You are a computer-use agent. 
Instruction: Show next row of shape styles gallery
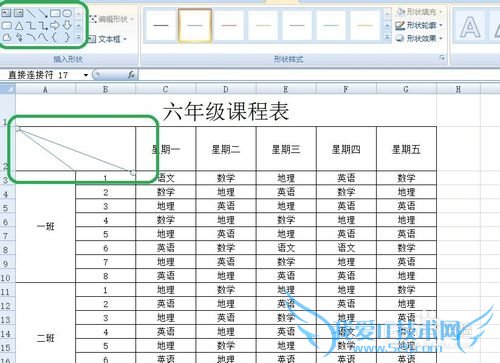(x=387, y=25)
